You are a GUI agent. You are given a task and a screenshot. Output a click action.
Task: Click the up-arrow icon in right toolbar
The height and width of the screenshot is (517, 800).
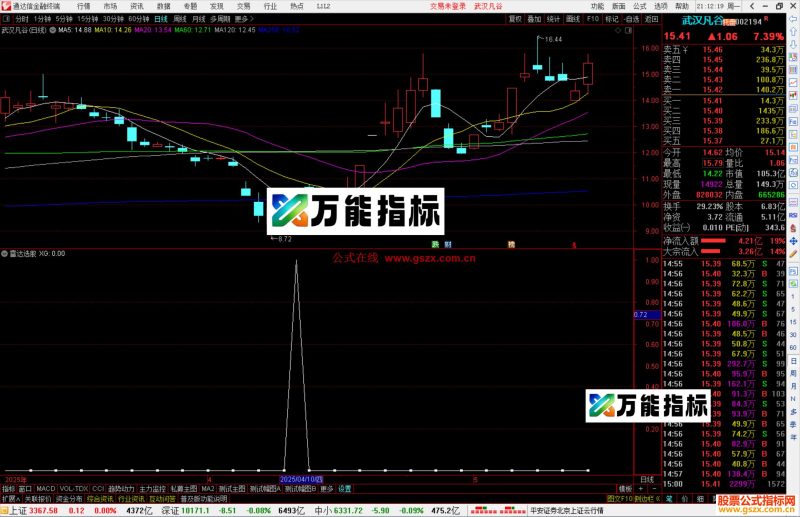pyautogui.click(x=793, y=32)
